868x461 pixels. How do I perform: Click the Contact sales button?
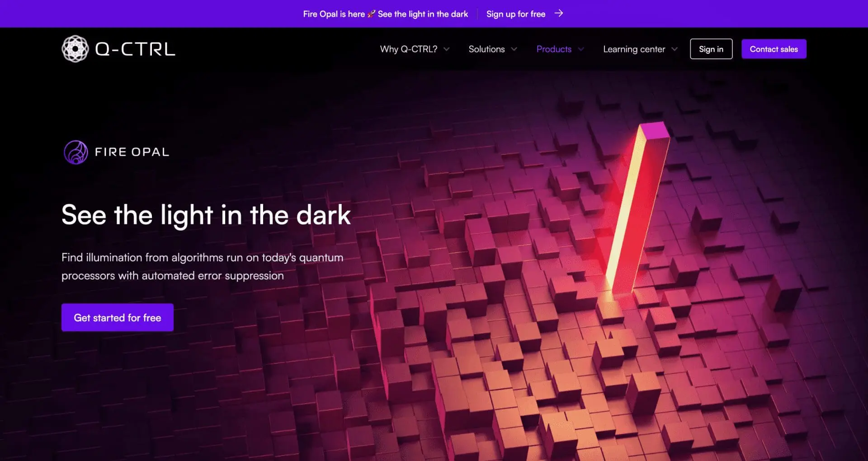(x=774, y=49)
